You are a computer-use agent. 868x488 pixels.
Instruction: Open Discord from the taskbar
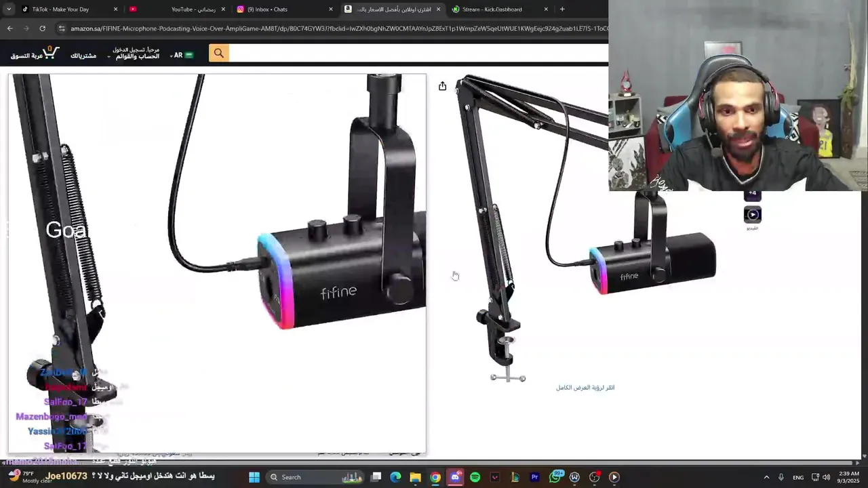coord(455,477)
